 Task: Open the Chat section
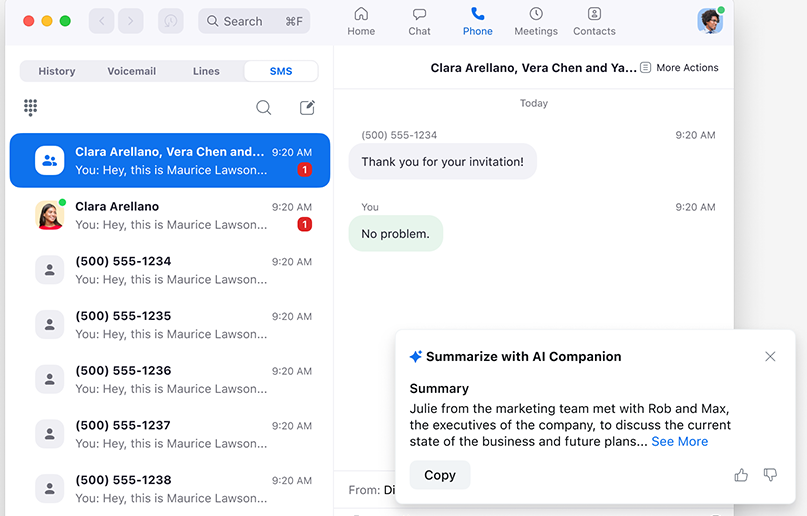[419, 21]
